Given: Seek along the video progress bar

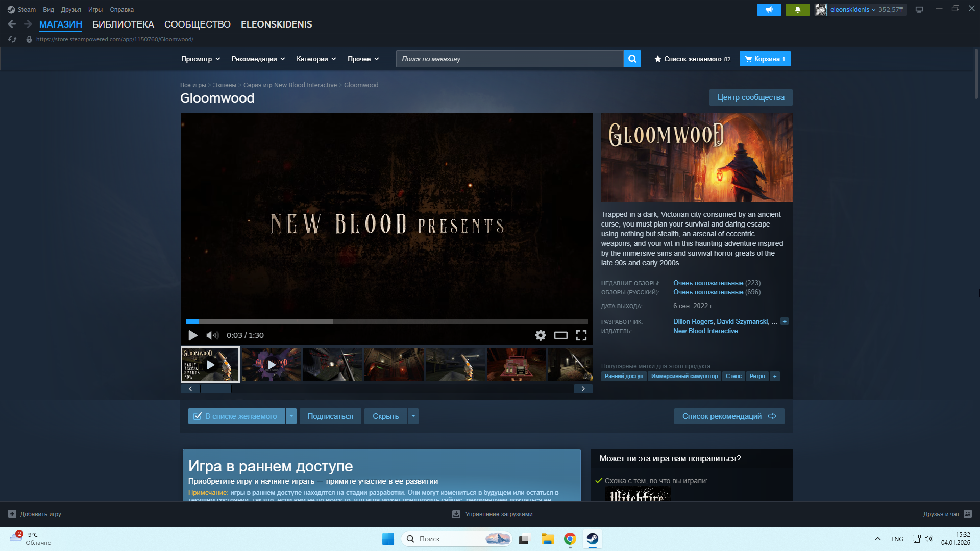Looking at the screenshot, I should point(386,322).
